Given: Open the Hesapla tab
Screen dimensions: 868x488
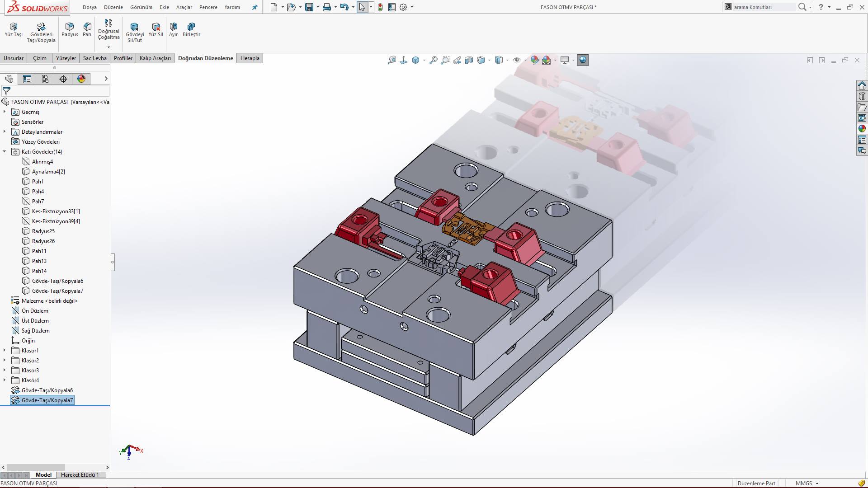Looking at the screenshot, I should [250, 58].
